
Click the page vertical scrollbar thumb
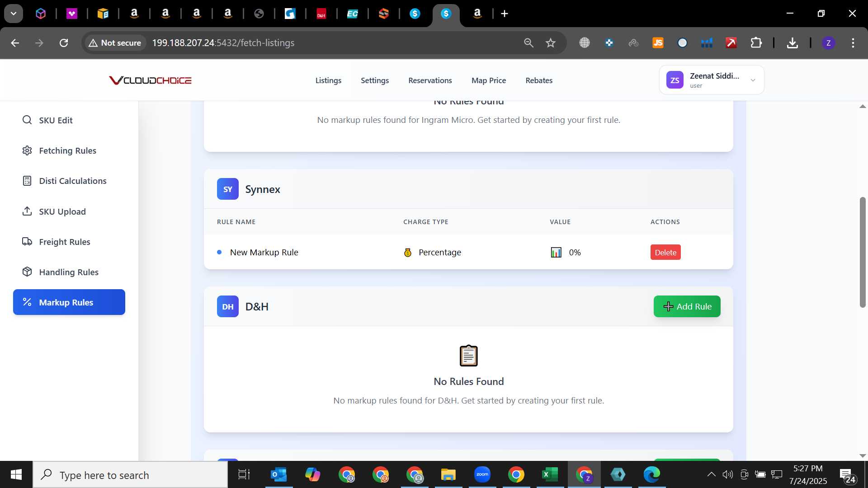pyautogui.click(x=863, y=252)
